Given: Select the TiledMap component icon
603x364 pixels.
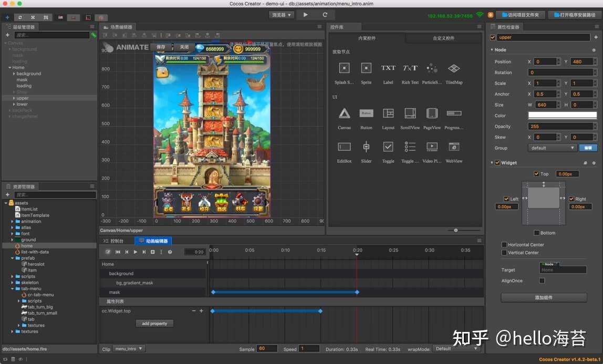Looking at the screenshot, I should (x=454, y=68).
